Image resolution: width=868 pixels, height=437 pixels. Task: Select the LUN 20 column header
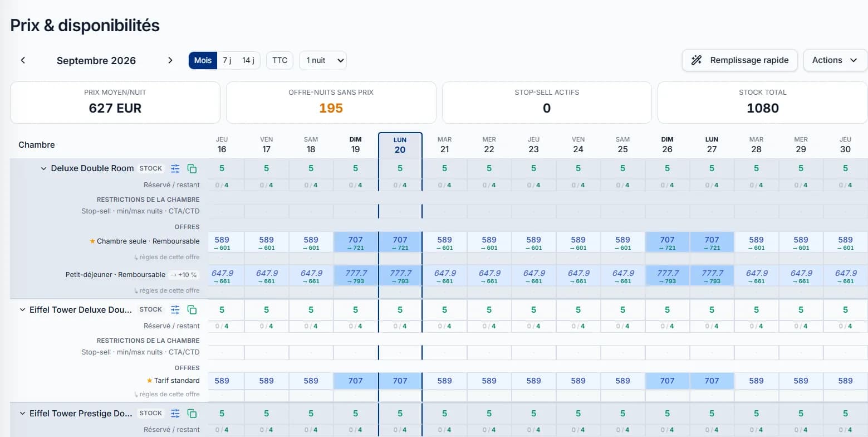click(400, 145)
